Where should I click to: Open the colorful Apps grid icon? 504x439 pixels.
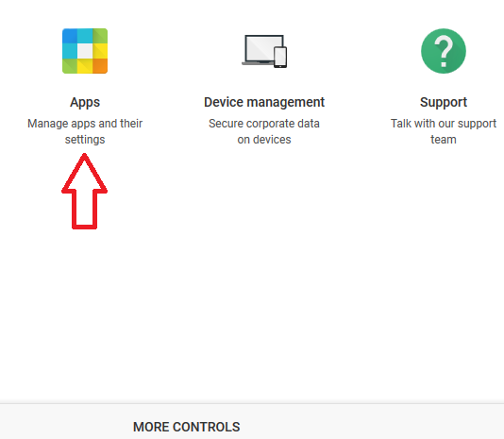pyautogui.click(x=85, y=51)
